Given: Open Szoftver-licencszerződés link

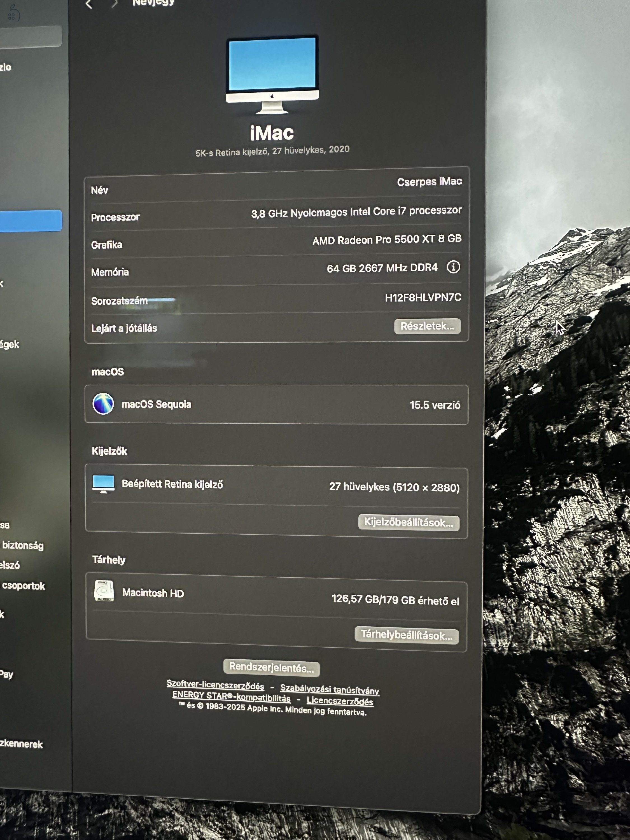Looking at the screenshot, I should pos(215,685).
